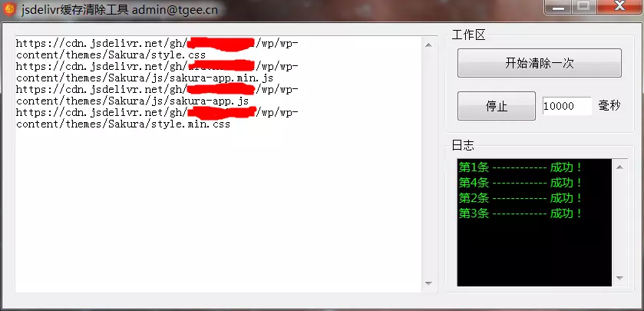Click log entry 第4条 成功
This screenshot has height=311, width=644.
[x=520, y=183]
